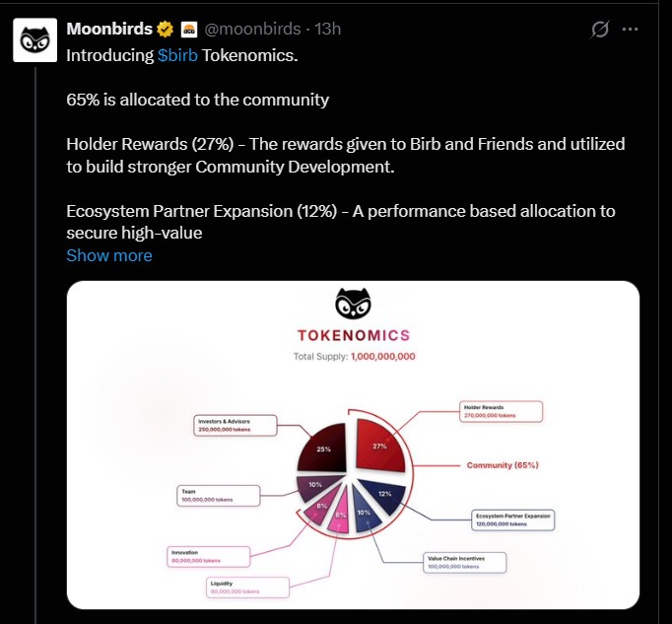This screenshot has width=672, height=624.
Task: Click the owl logo above the TOKENOMICS heading
Action: pos(352,304)
